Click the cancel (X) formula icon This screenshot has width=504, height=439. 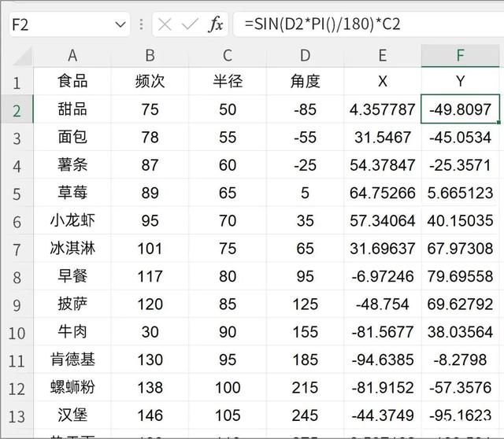tap(165, 24)
